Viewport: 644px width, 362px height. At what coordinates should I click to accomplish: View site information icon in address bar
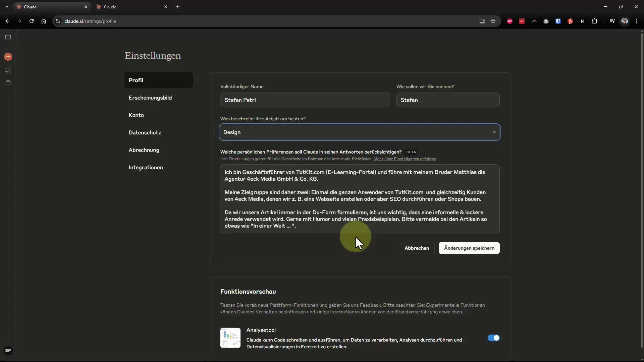pos(58,21)
